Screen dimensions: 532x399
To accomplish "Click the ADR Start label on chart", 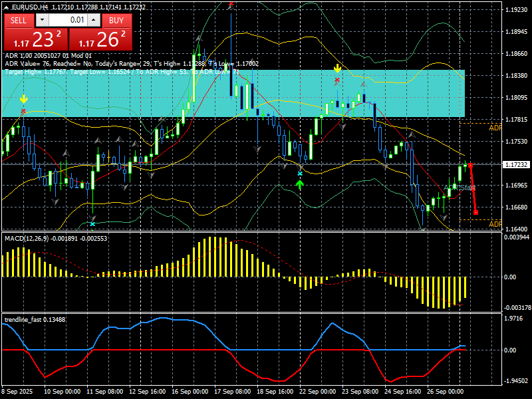I will [x=460, y=188].
